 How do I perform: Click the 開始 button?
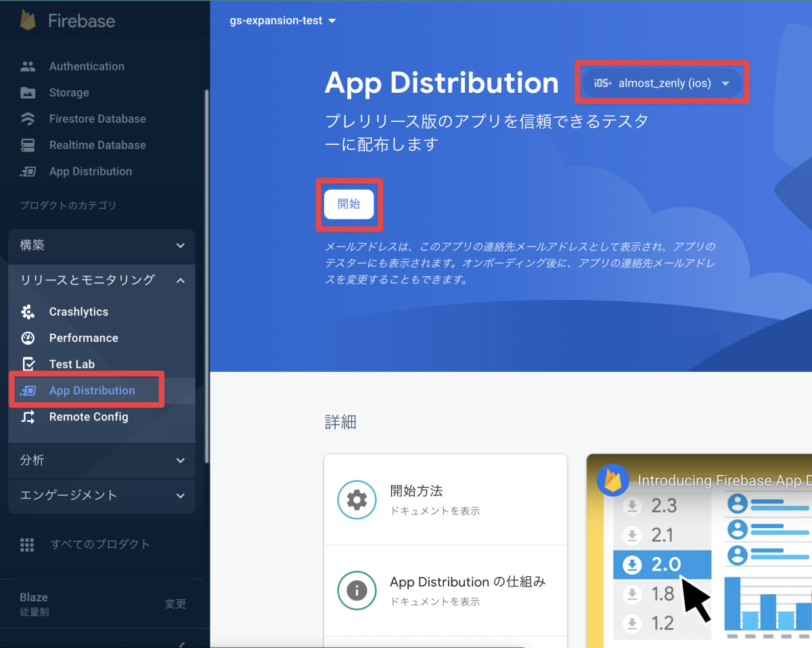pyautogui.click(x=349, y=204)
